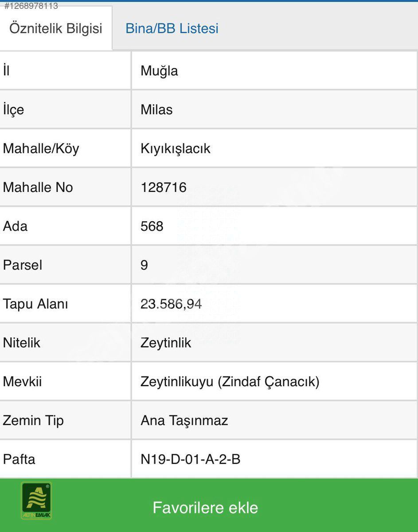Click the Ana Taşınmaz zemin tip value
This screenshot has width=418, height=532.
[184, 420]
